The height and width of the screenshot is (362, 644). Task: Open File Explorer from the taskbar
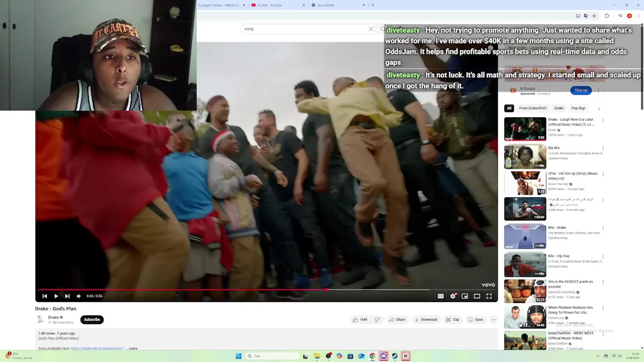(x=317, y=356)
